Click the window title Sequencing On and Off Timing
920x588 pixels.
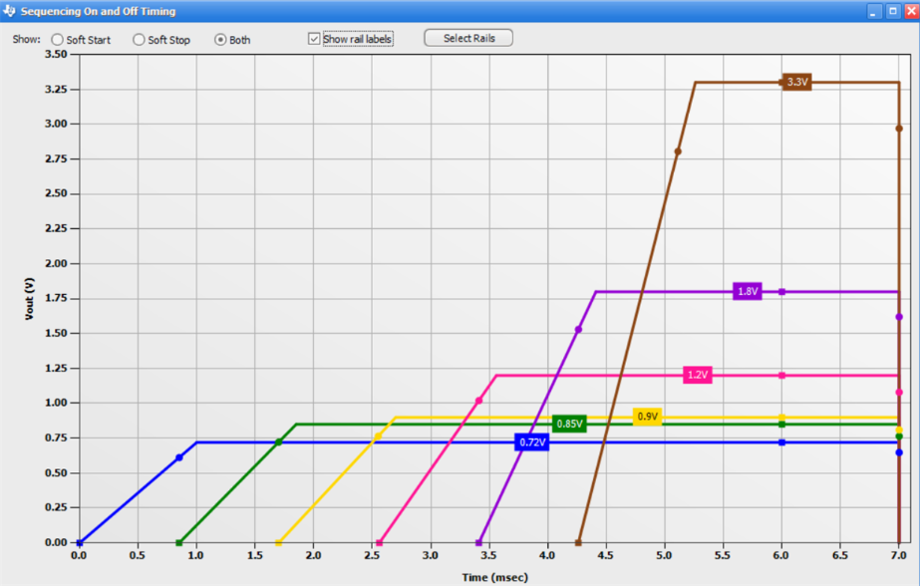[x=98, y=11]
